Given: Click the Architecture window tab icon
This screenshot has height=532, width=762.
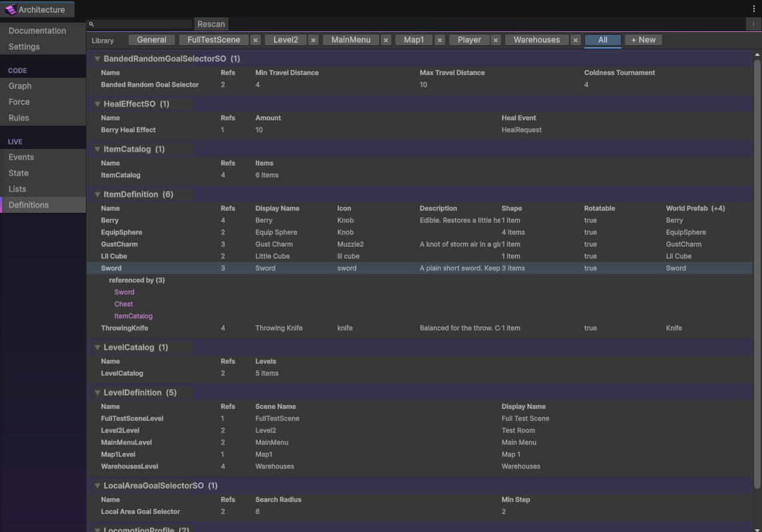Looking at the screenshot, I should 10,9.
